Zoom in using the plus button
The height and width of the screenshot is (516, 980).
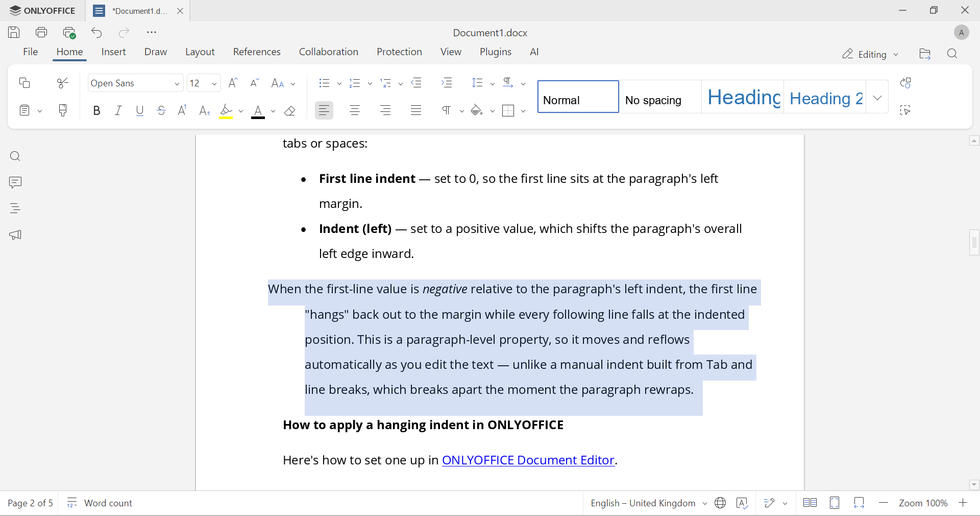963,503
